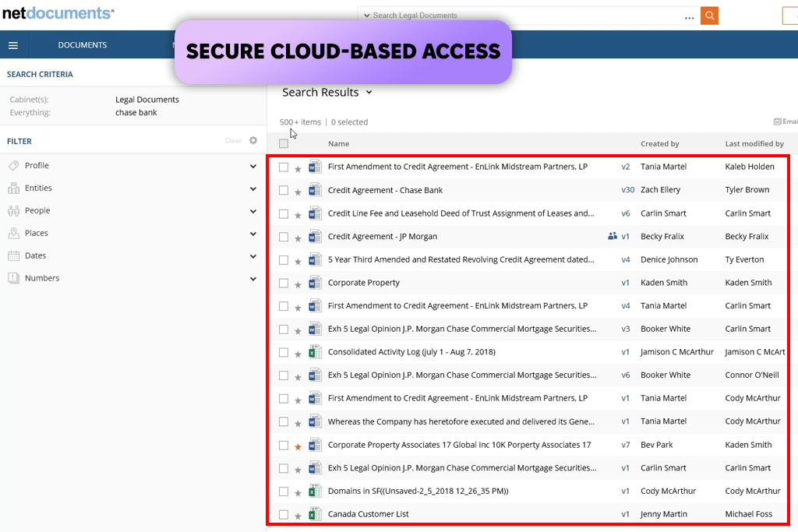This screenshot has width=798, height=532.
Task: Unstar the Corporate Property Associates 17 document
Action: tap(298, 446)
